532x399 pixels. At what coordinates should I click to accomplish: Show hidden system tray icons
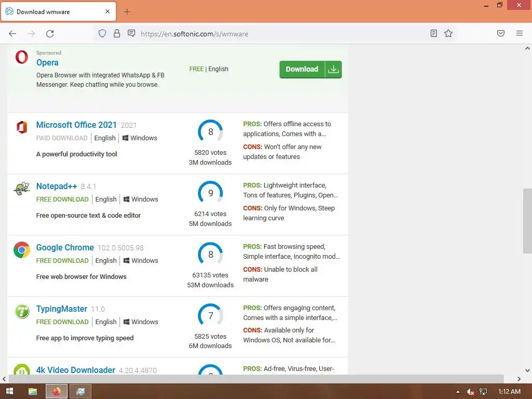(458, 392)
